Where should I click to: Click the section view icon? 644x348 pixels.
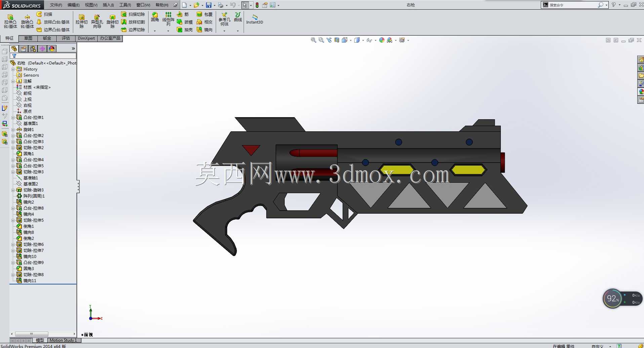[337, 40]
